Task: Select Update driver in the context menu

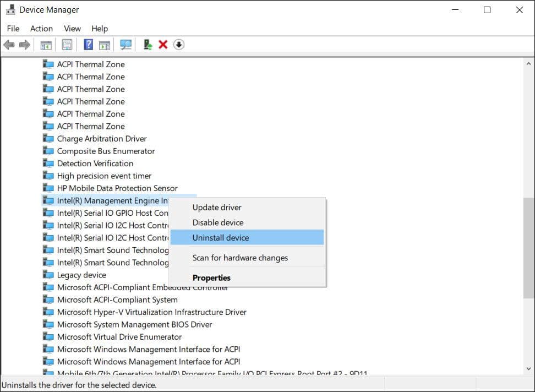Action: coord(216,208)
